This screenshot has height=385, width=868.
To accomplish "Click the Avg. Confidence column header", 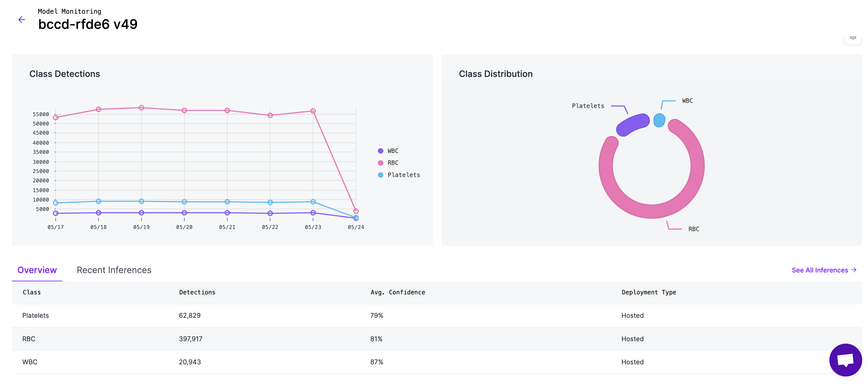I will coord(398,292).
